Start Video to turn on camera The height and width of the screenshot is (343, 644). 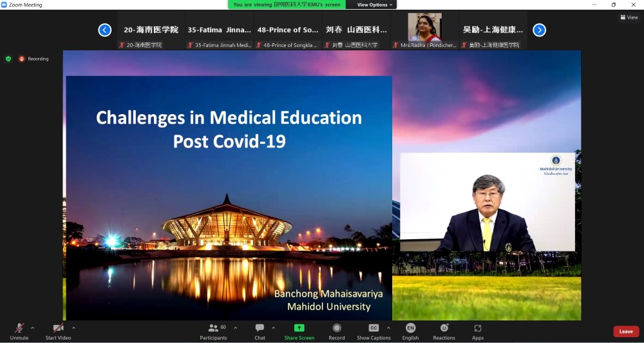[58, 331]
